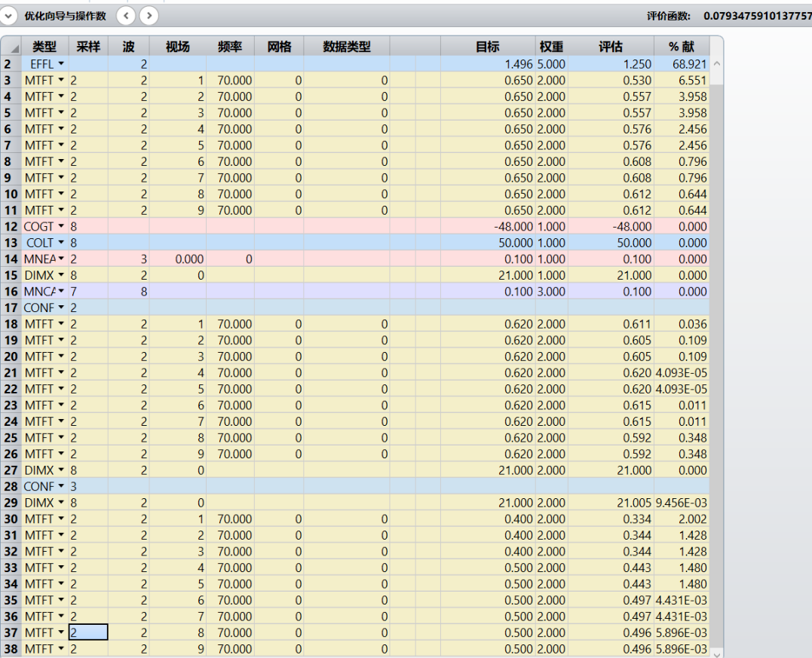Click the 评估 column header
The width and height of the screenshot is (812, 658).
610,47
